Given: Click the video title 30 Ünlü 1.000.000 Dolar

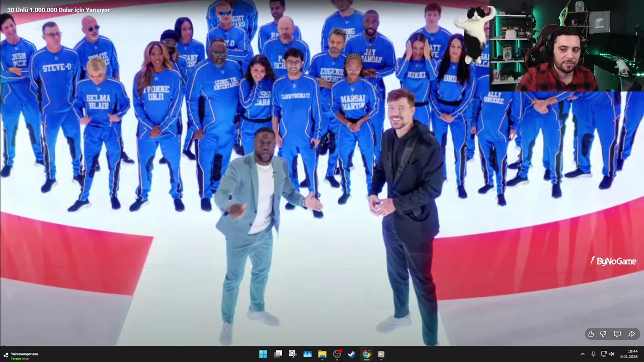Looking at the screenshot, I should click(58, 10).
